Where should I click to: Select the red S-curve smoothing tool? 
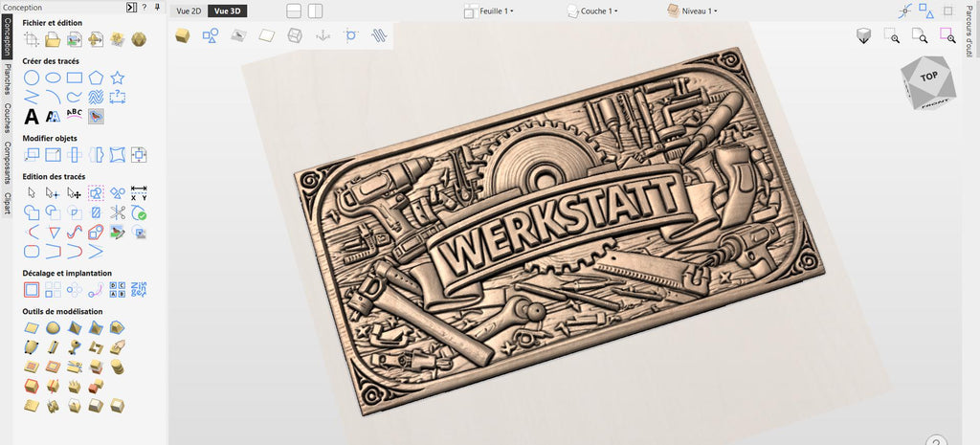pyautogui.click(x=75, y=232)
